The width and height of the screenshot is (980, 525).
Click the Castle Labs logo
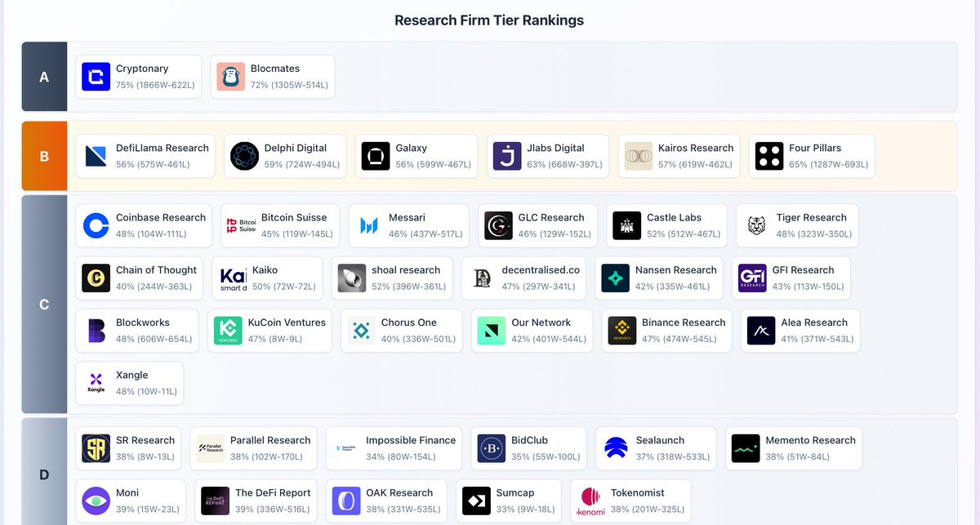click(x=627, y=225)
